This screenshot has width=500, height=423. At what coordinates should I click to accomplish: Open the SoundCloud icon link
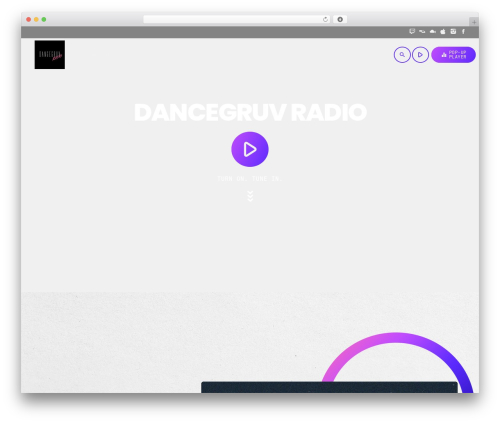pos(433,31)
